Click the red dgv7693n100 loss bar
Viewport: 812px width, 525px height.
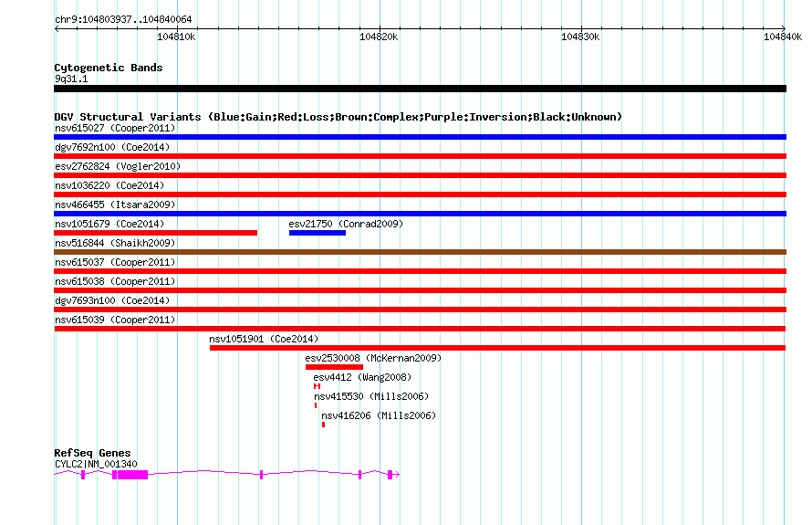(x=420, y=310)
